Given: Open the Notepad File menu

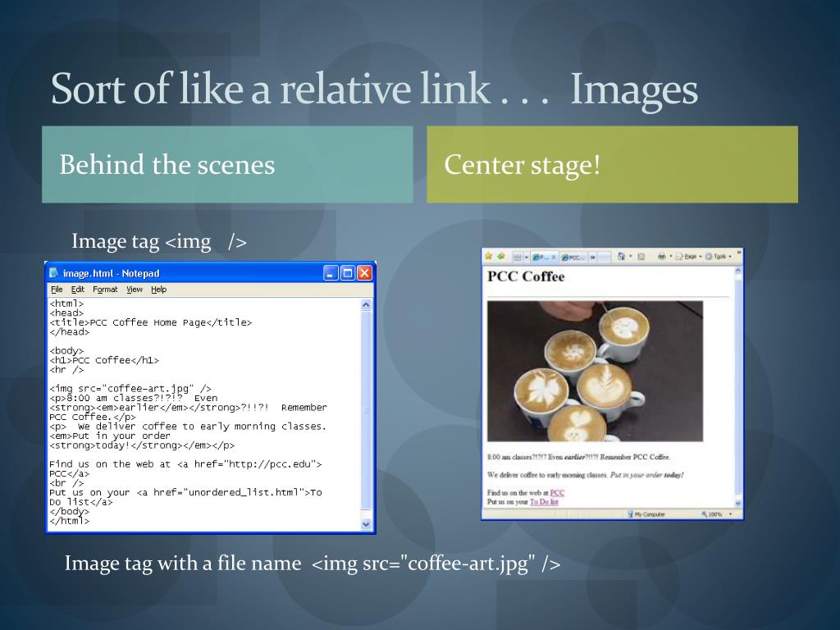Looking at the screenshot, I should (57, 290).
